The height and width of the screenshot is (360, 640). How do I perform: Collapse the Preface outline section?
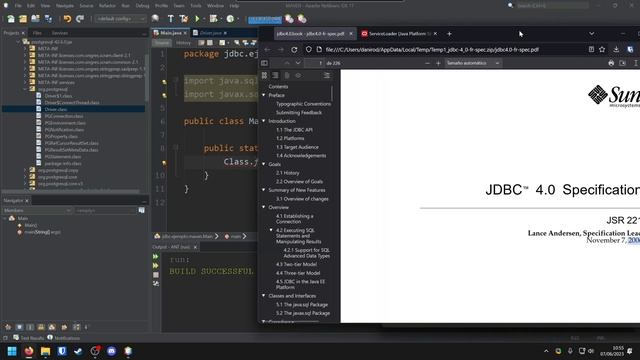[264, 95]
